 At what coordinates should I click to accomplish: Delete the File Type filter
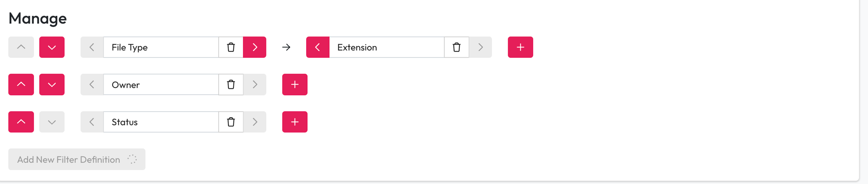click(231, 47)
